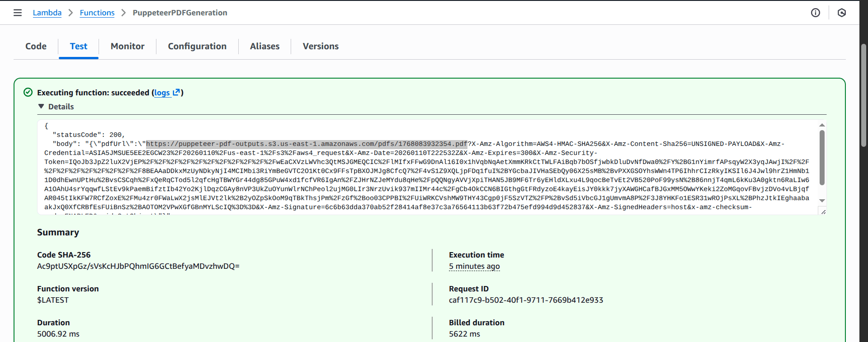This screenshot has height=342, width=868.
Task: Collapse the Details section
Action: [56, 107]
